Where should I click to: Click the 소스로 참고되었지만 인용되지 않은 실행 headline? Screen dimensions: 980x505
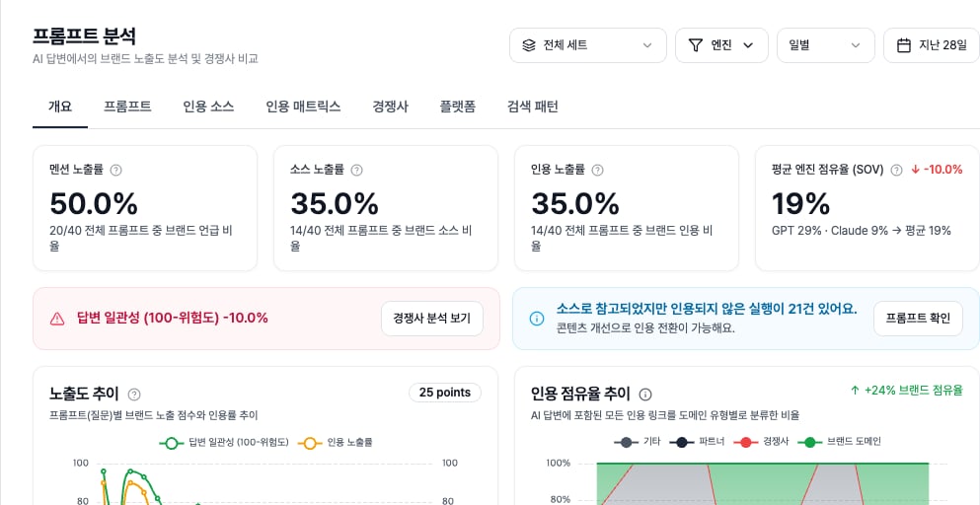tap(707, 310)
